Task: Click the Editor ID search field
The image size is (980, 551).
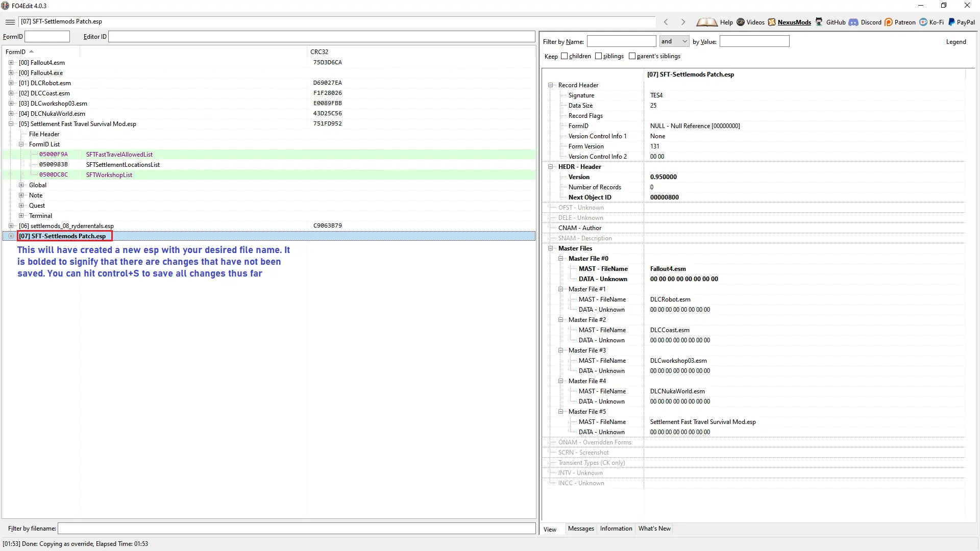Action: [322, 37]
